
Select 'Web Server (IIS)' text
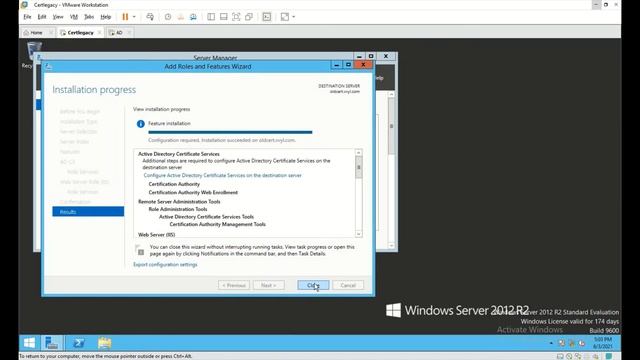(156, 235)
